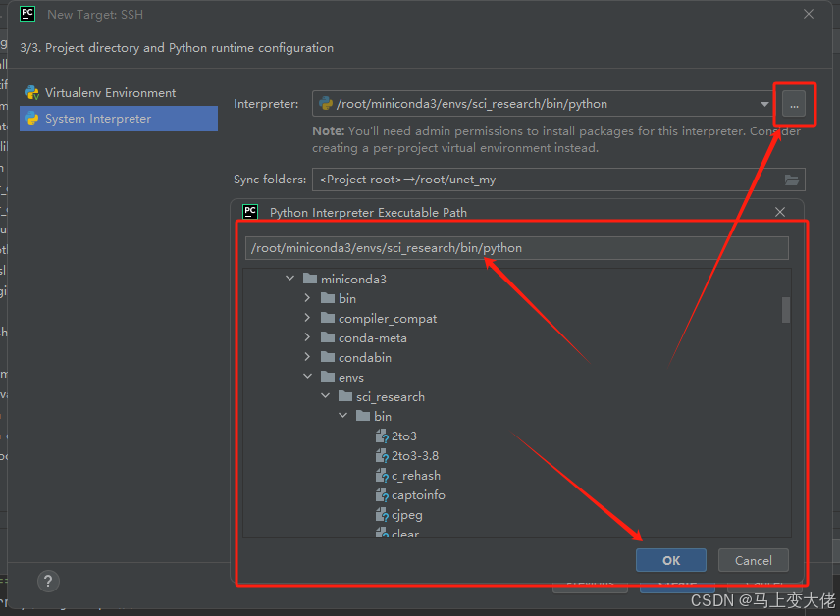Image resolution: width=840 pixels, height=616 pixels.
Task: Click inside the interpreter path text field
Action: (x=517, y=248)
